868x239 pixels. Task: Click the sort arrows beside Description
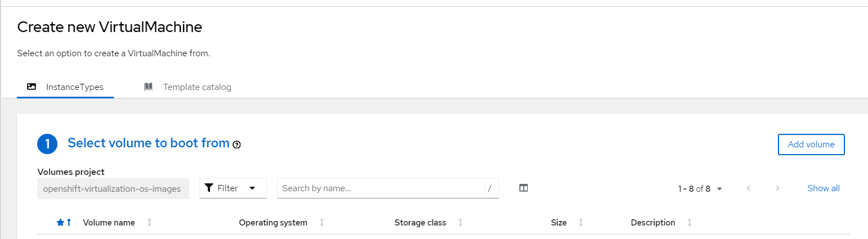click(689, 223)
